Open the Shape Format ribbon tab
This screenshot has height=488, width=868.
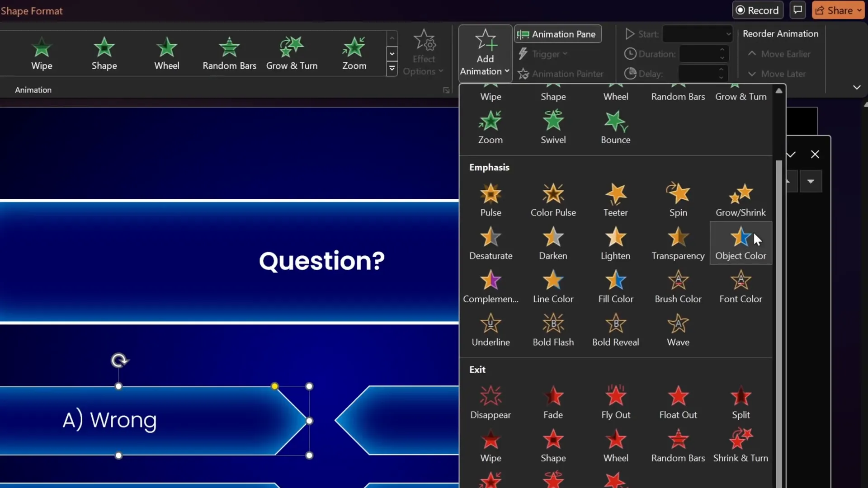(x=31, y=11)
